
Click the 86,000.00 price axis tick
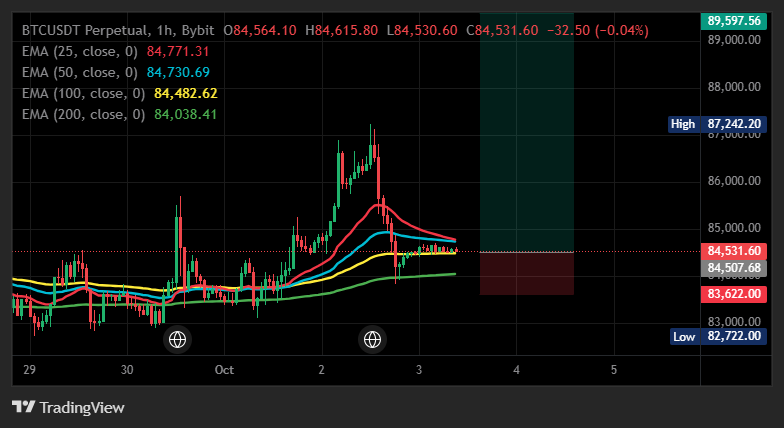click(734, 180)
